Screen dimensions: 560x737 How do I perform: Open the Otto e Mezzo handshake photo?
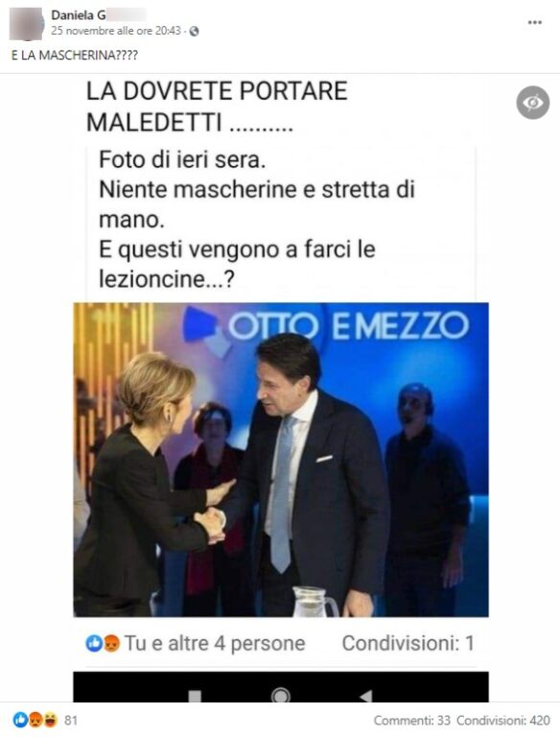coord(281,460)
